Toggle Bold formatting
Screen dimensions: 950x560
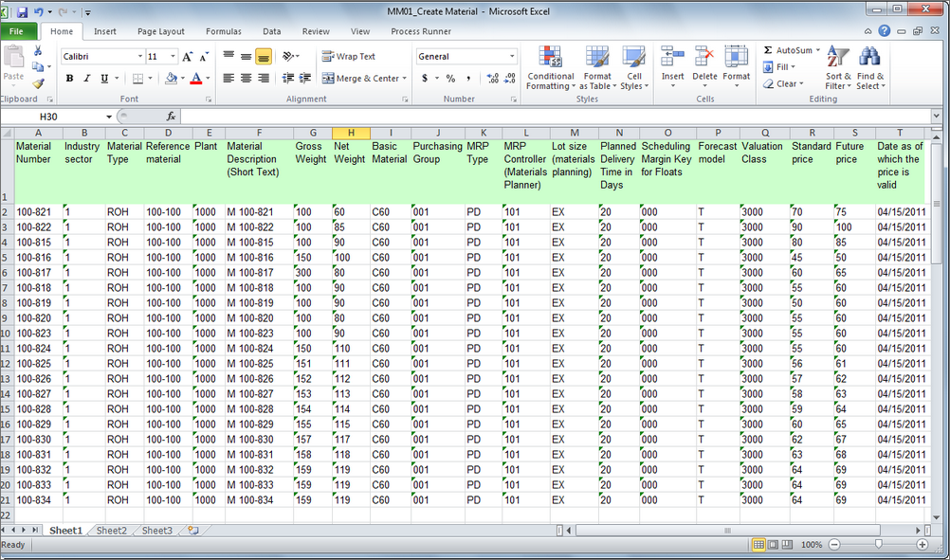(69, 79)
